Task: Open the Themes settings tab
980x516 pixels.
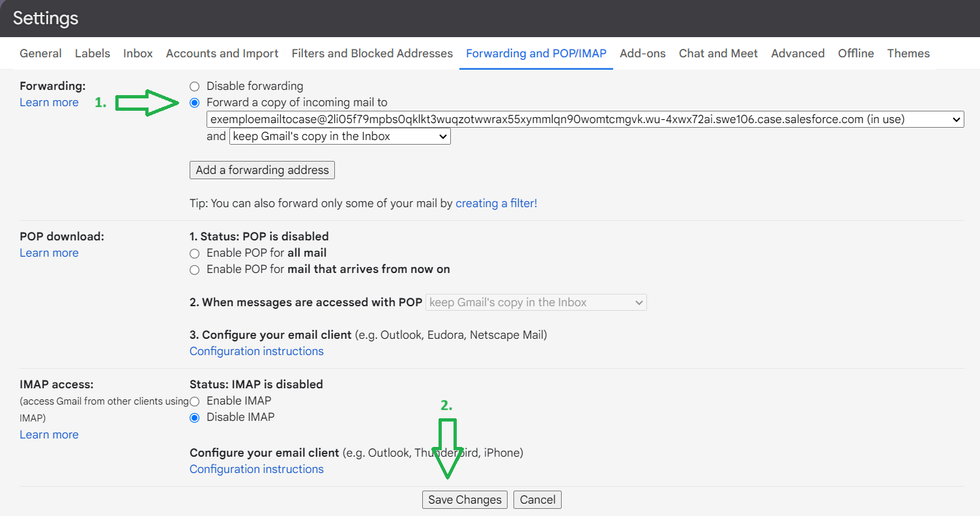Action: click(908, 53)
